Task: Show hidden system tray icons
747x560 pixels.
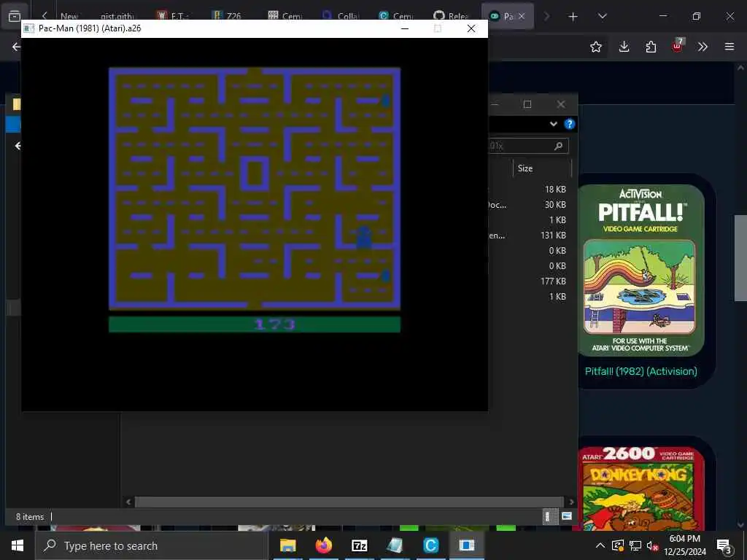Action: point(600,545)
